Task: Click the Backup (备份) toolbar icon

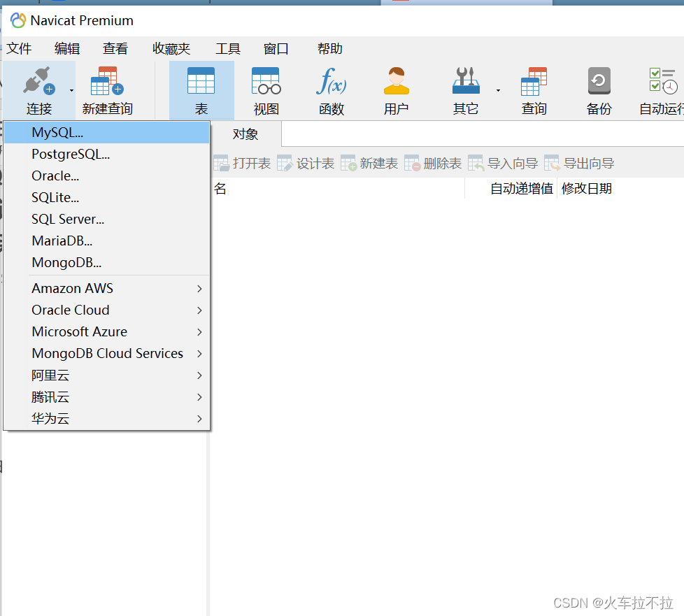Action: [599, 80]
